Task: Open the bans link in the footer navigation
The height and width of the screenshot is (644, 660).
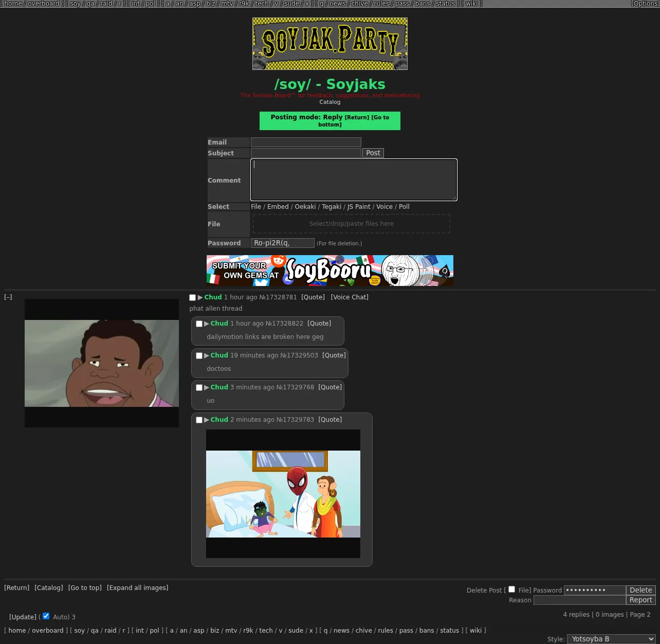Action: [x=427, y=631]
